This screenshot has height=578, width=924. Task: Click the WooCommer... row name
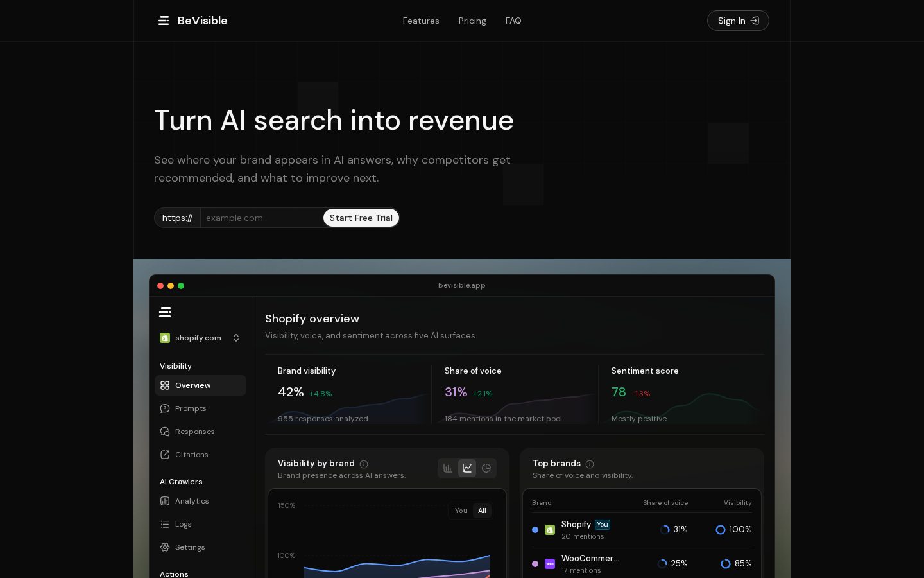coord(590,559)
